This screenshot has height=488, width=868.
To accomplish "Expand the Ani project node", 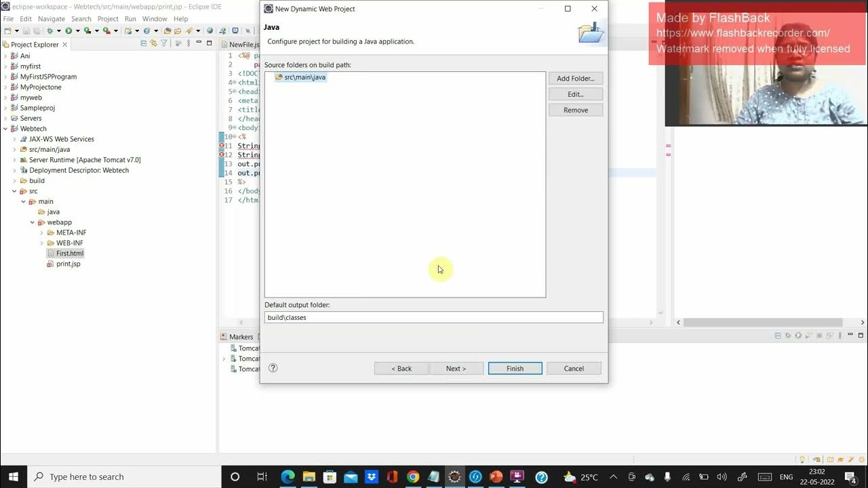I will (x=5, y=56).
